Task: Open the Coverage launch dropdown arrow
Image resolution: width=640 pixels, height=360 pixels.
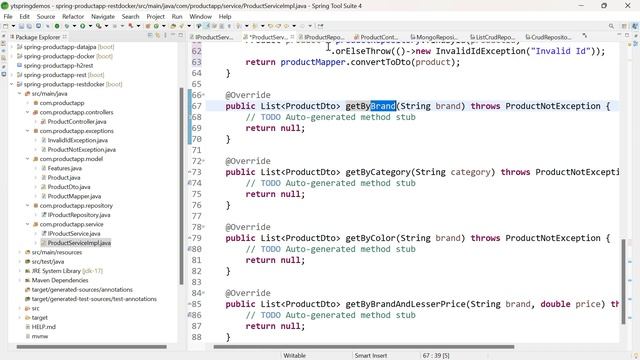Action: [107, 26]
